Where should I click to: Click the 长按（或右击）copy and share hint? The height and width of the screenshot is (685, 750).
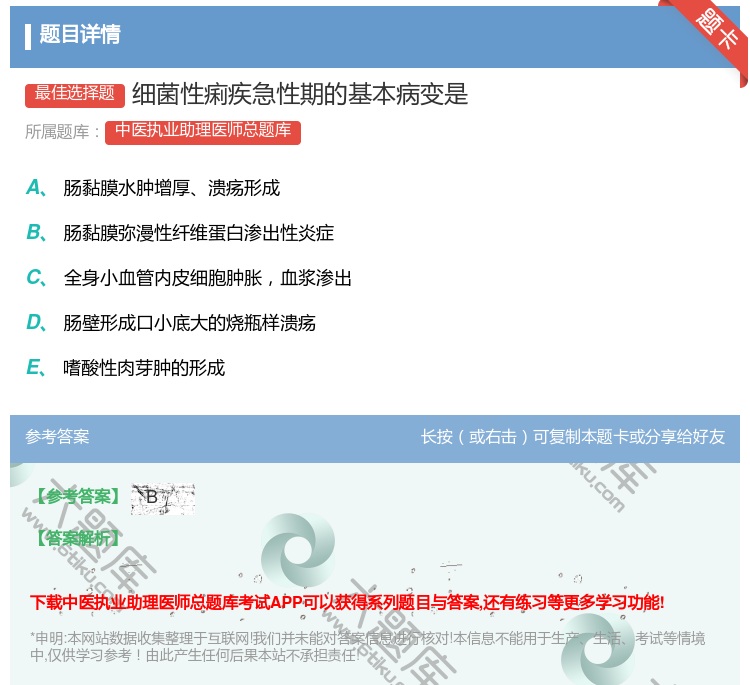pyautogui.click(x=572, y=437)
